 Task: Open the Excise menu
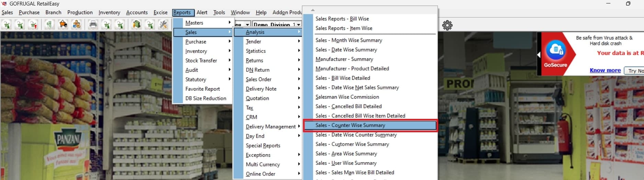(160, 12)
